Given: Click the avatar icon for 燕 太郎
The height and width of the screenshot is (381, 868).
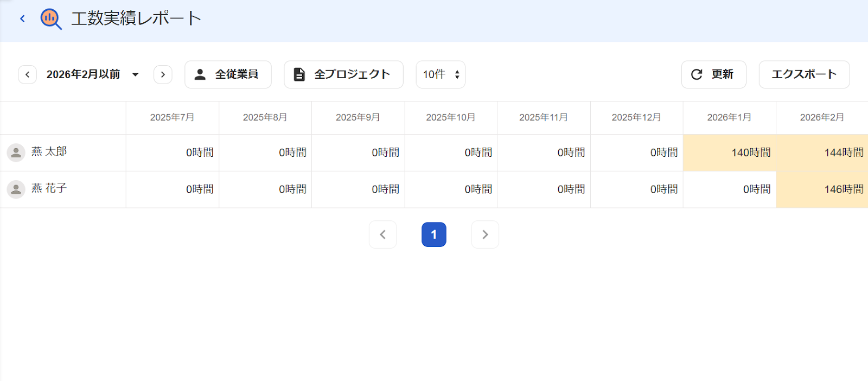Looking at the screenshot, I should click(16, 153).
